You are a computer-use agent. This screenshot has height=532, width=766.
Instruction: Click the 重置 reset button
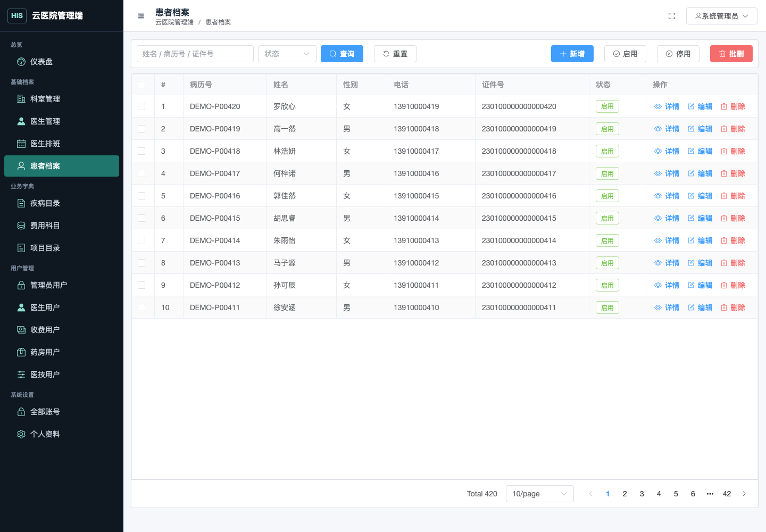tap(395, 54)
